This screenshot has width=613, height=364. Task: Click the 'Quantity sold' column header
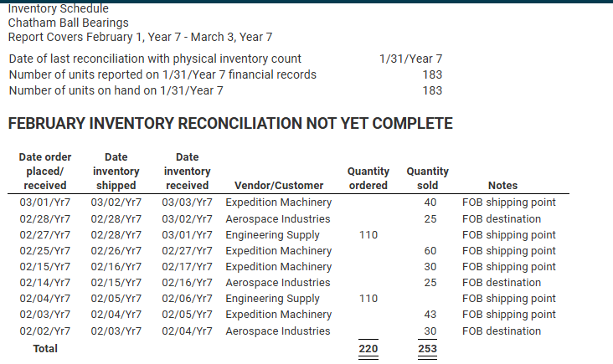(427, 178)
